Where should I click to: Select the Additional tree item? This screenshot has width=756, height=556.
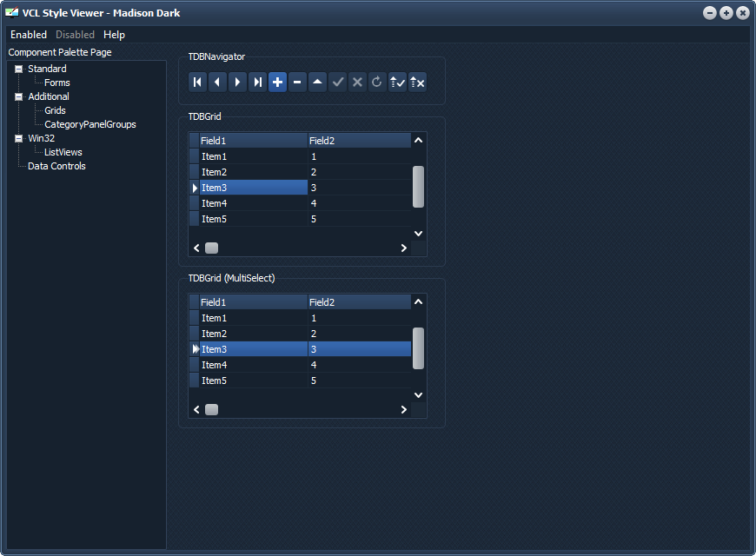pyautogui.click(x=49, y=97)
